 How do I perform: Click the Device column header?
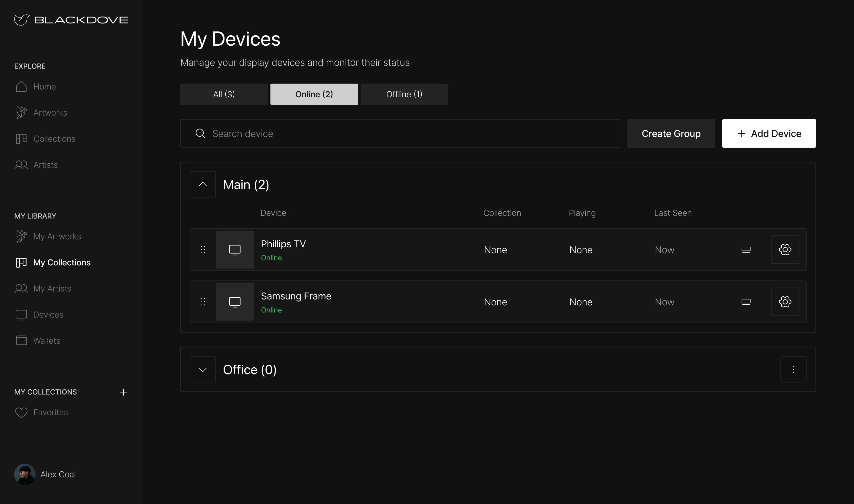273,213
